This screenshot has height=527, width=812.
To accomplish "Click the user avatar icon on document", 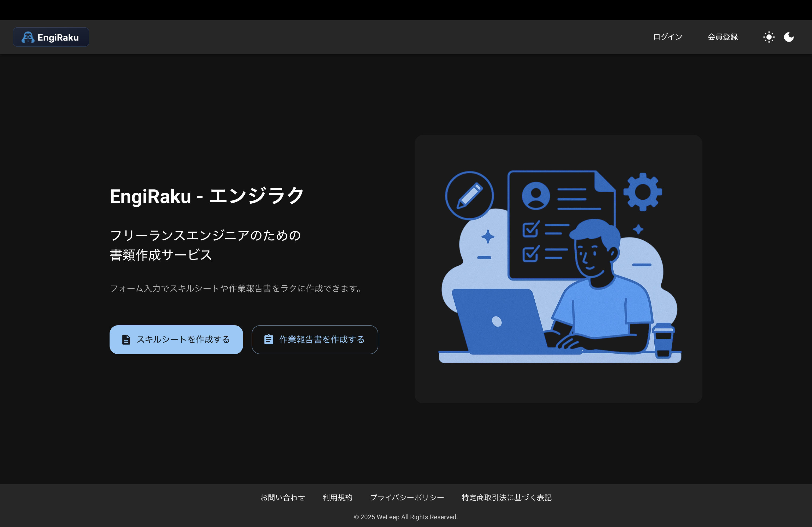I will pos(536,196).
